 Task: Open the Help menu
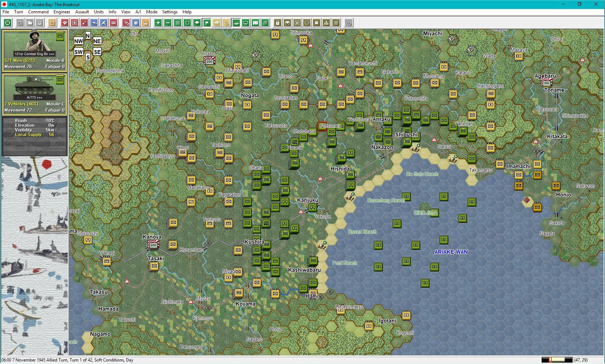tap(187, 12)
